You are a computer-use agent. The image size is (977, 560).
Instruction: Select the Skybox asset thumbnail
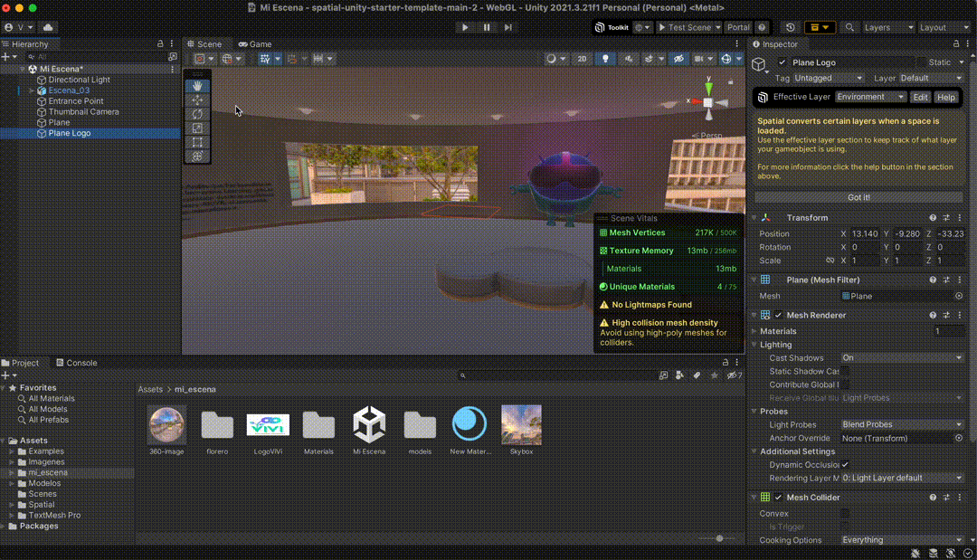point(522,425)
